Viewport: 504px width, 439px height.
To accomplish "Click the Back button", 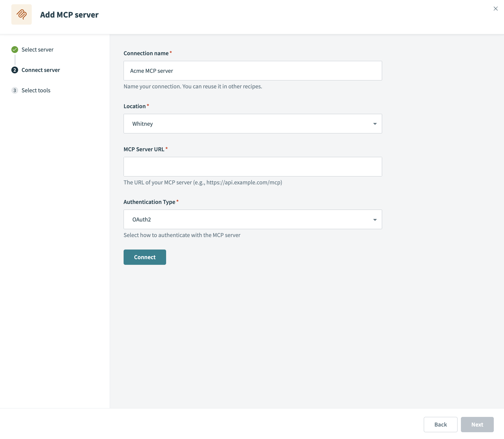I will coord(440,425).
